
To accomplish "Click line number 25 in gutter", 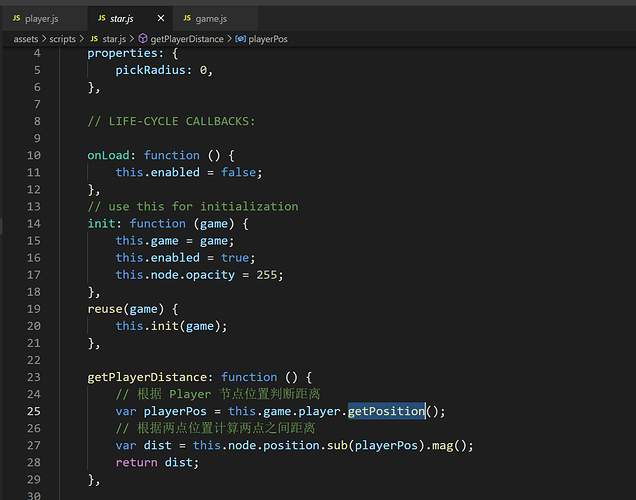I will [x=34, y=411].
